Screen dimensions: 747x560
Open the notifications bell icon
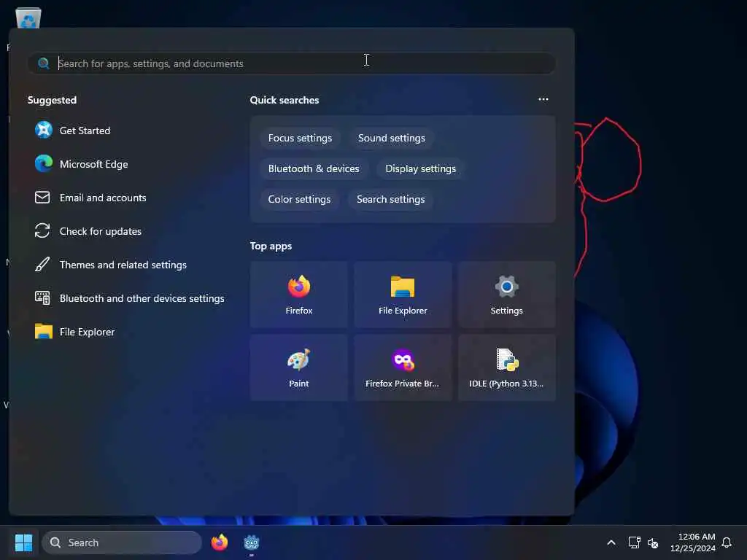point(727,542)
